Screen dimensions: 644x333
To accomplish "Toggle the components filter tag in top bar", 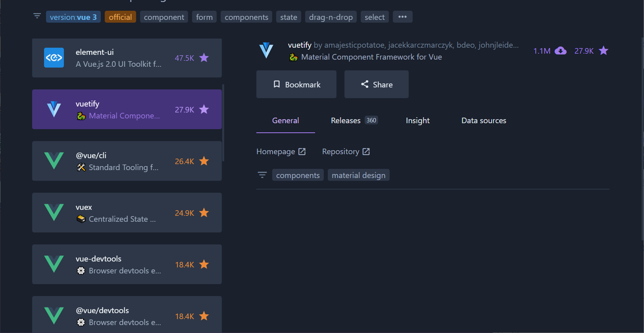I will (246, 17).
